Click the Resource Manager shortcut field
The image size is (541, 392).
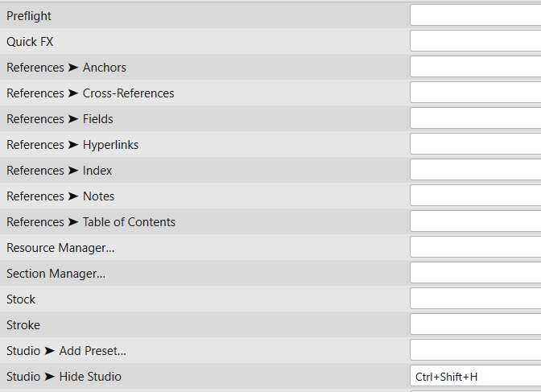coord(475,247)
